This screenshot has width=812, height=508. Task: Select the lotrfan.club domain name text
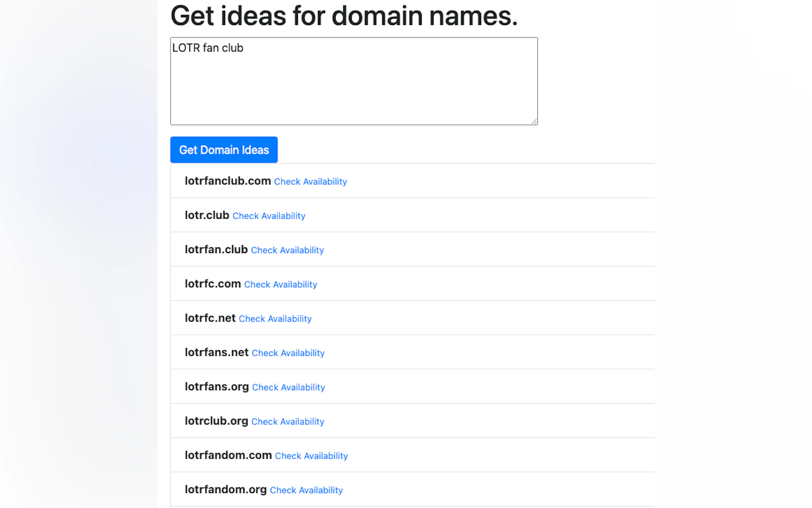[216, 249]
